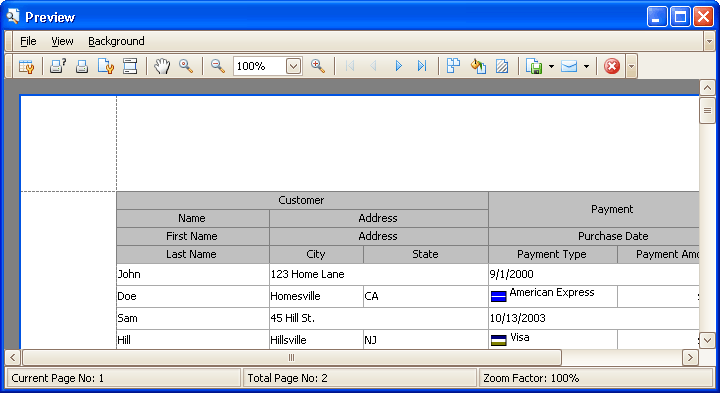Open the Background menu

point(116,41)
